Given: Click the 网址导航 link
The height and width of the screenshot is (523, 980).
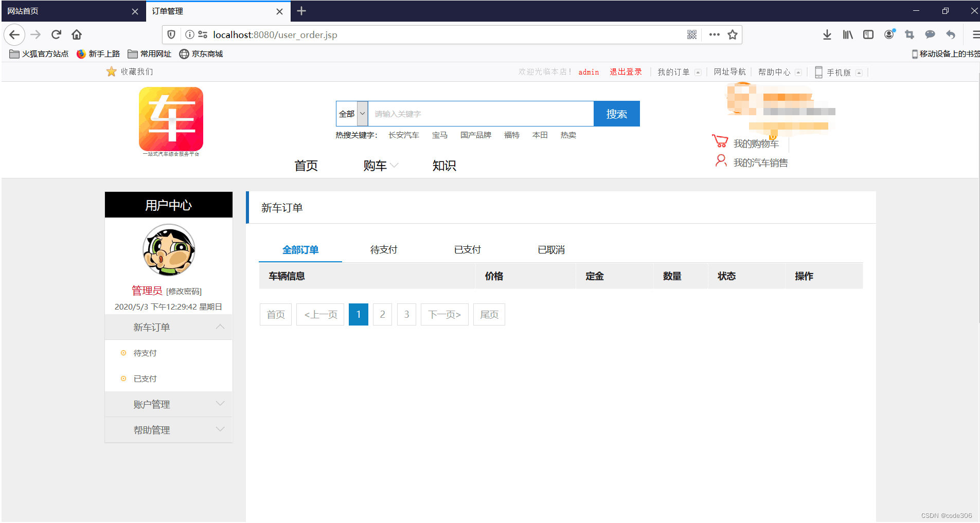Looking at the screenshot, I should click(729, 72).
